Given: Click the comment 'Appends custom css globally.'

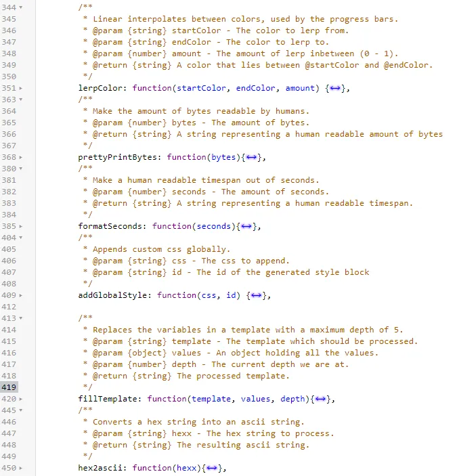Looking at the screenshot, I should tap(162, 249).
